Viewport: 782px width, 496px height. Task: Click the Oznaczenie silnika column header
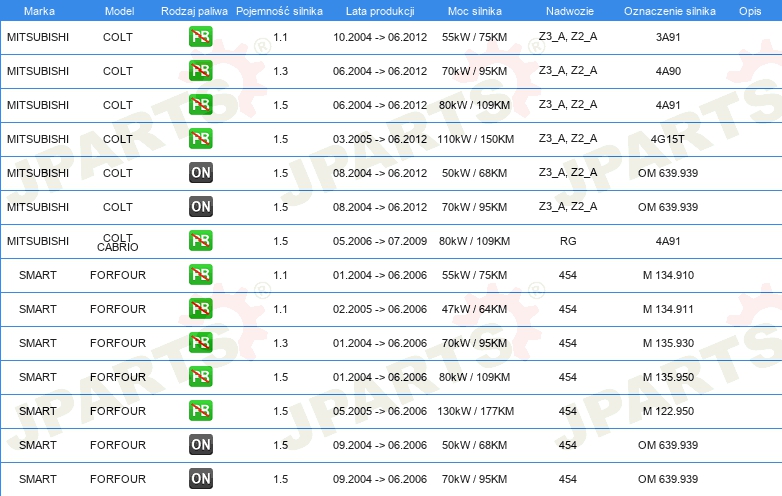coord(670,11)
